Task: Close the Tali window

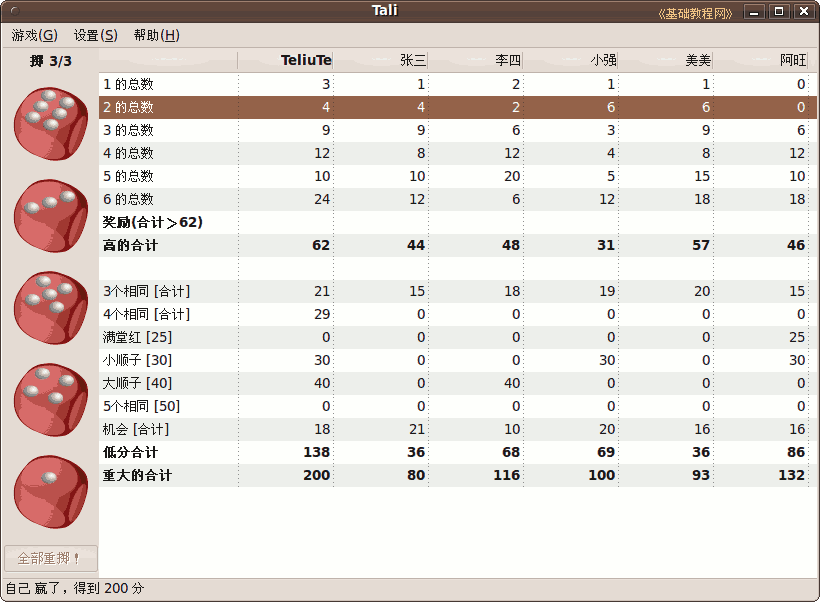Action: click(x=804, y=12)
